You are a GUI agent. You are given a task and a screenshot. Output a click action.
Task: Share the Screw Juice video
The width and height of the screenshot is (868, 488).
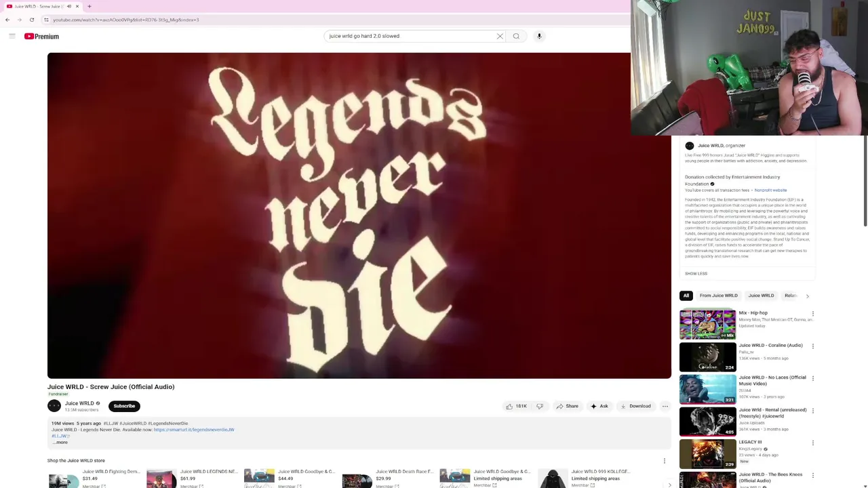coord(567,406)
